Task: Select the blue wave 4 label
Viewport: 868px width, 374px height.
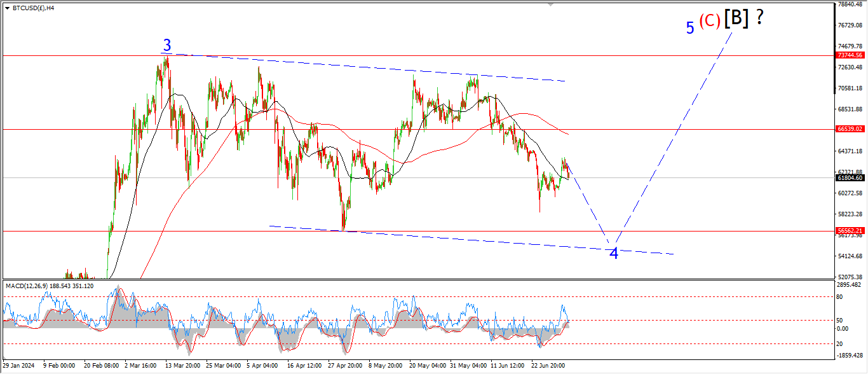Action: click(614, 253)
